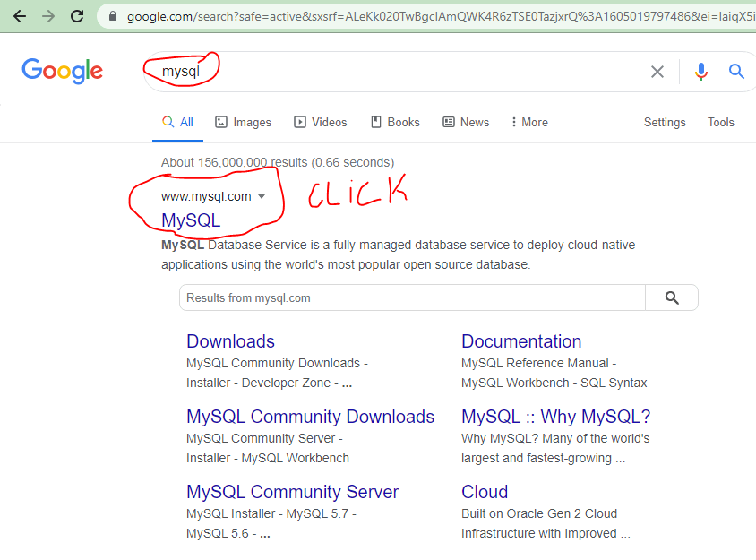756x560 pixels.
Task: Open search Settings
Action: pyautogui.click(x=665, y=123)
